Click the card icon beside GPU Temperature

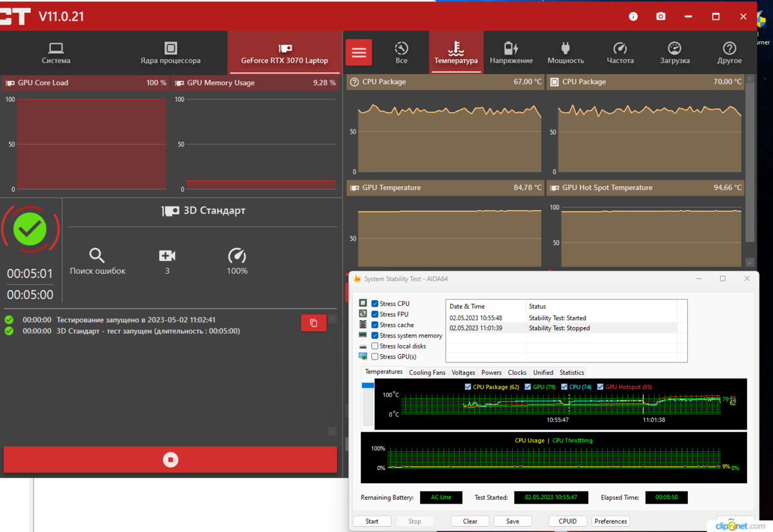coord(354,187)
